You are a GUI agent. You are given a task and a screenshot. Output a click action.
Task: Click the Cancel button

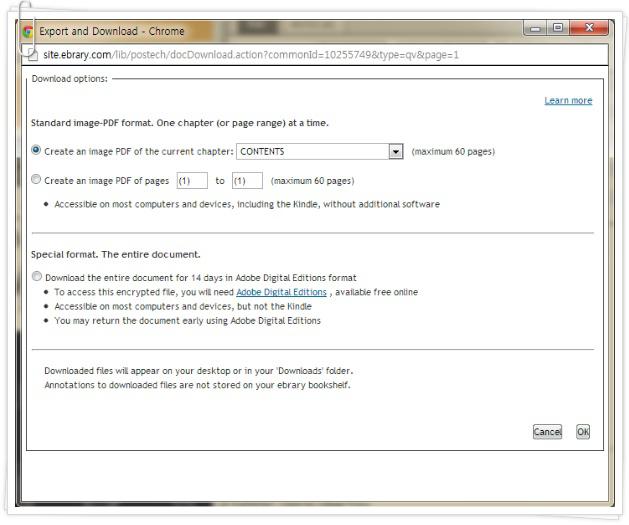pos(547,432)
